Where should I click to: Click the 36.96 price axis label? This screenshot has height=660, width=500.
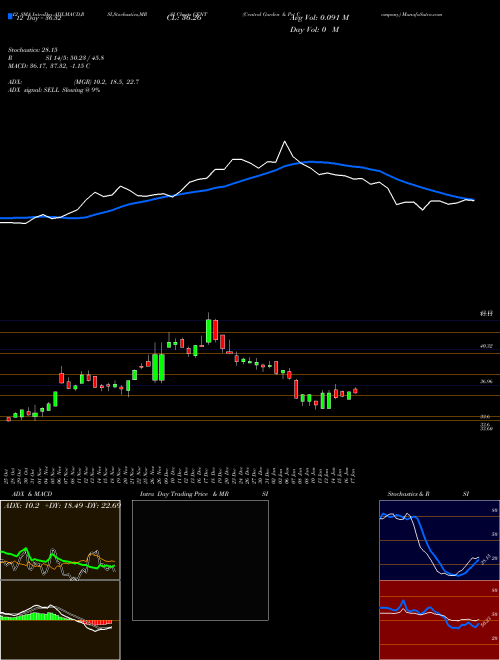click(x=487, y=381)
